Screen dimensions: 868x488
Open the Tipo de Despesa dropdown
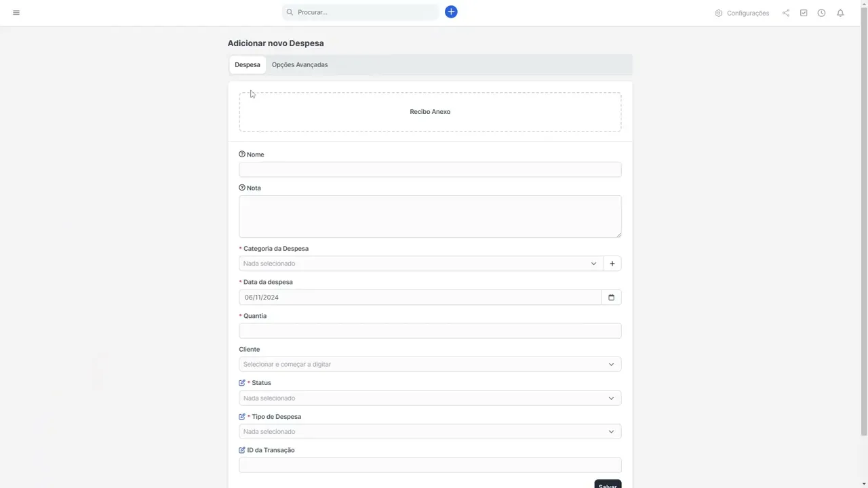click(430, 432)
